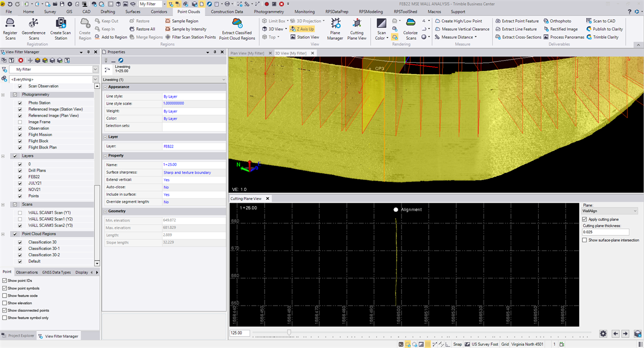Click the Colorize Scans icon
The image size is (644, 348).
pyautogui.click(x=411, y=28)
